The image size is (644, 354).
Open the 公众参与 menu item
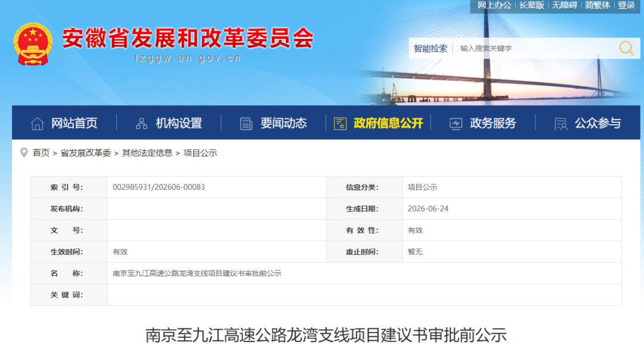[598, 123]
